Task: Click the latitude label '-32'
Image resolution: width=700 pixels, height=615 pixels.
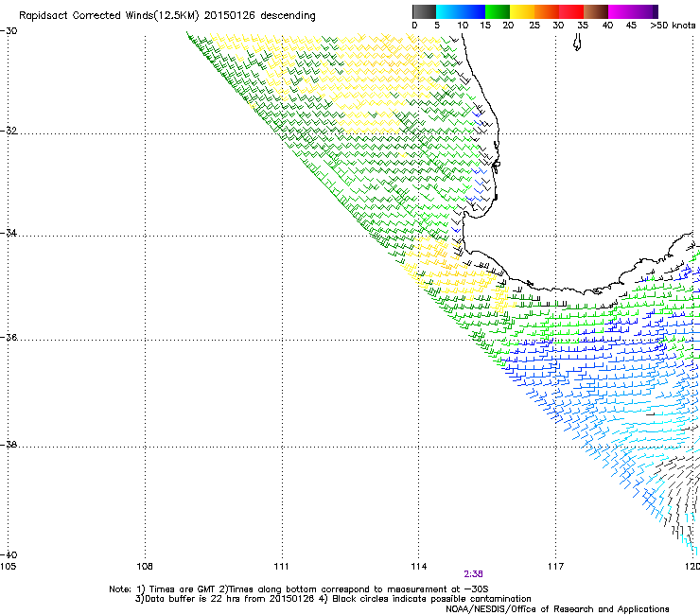Action: 9,131
